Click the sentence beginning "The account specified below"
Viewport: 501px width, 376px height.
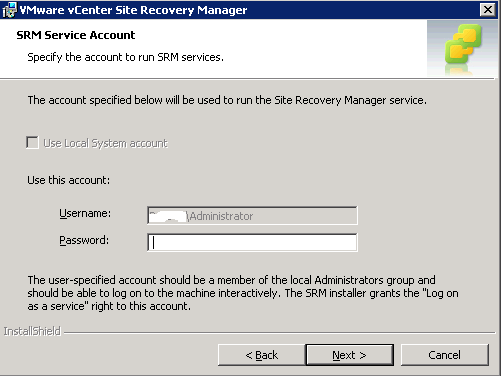pos(227,100)
